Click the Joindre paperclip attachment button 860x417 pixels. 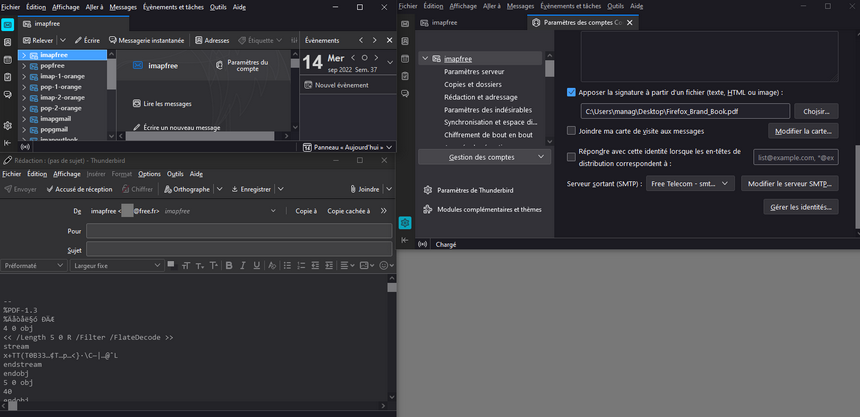(364, 189)
